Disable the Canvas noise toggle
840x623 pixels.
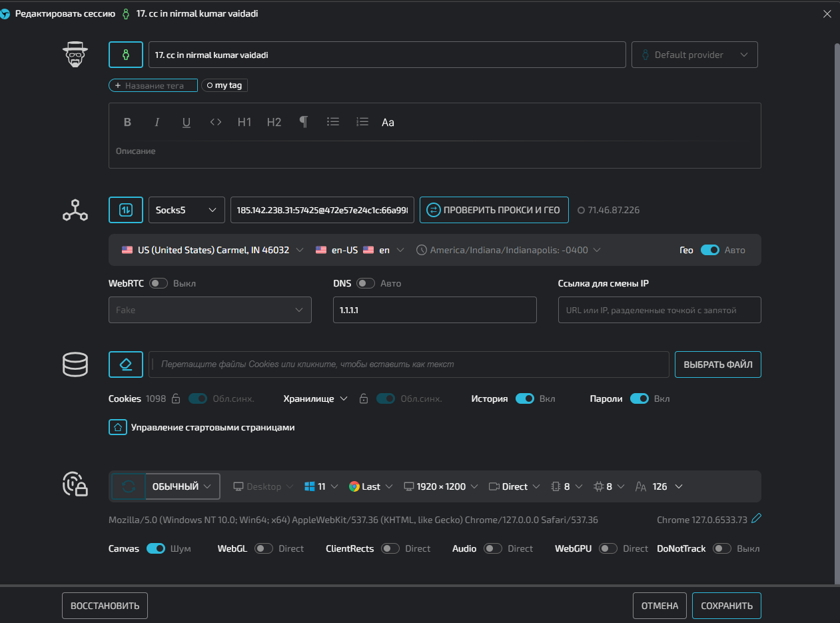coord(156,548)
